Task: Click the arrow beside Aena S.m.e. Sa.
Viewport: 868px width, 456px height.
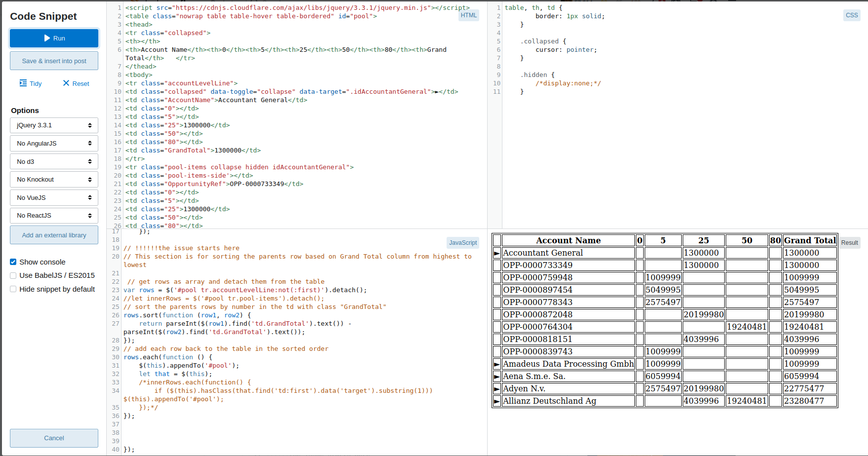Action: tap(497, 377)
